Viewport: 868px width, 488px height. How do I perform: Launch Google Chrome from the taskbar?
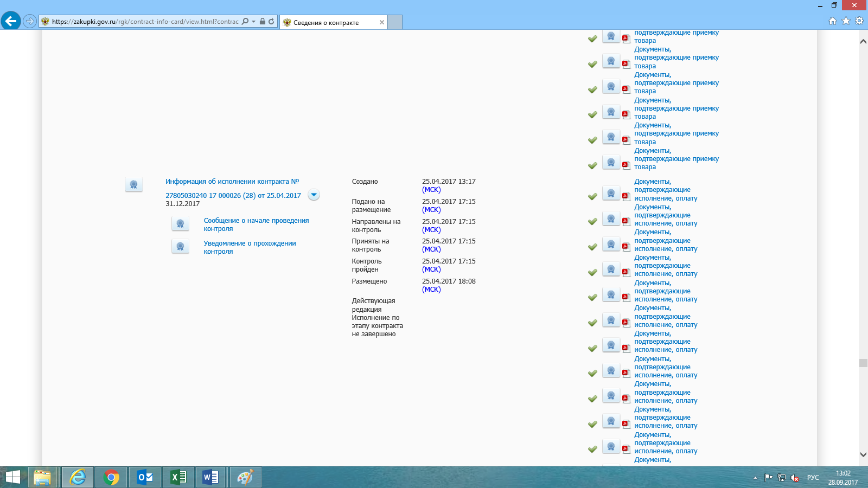coord(111,477)
